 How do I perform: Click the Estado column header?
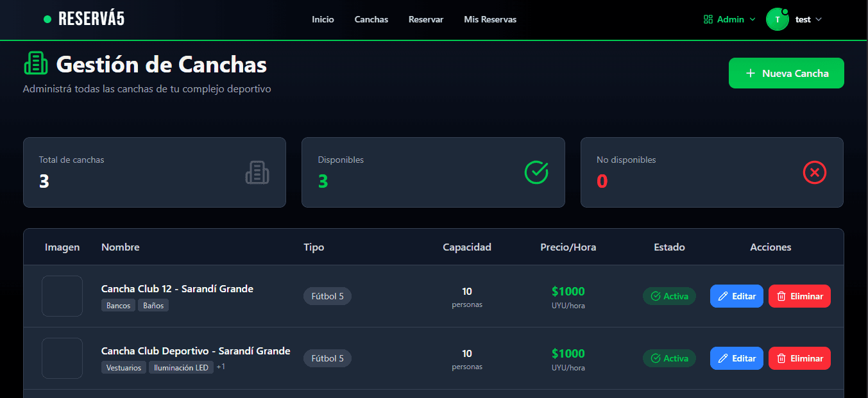[x=669, y=247]
